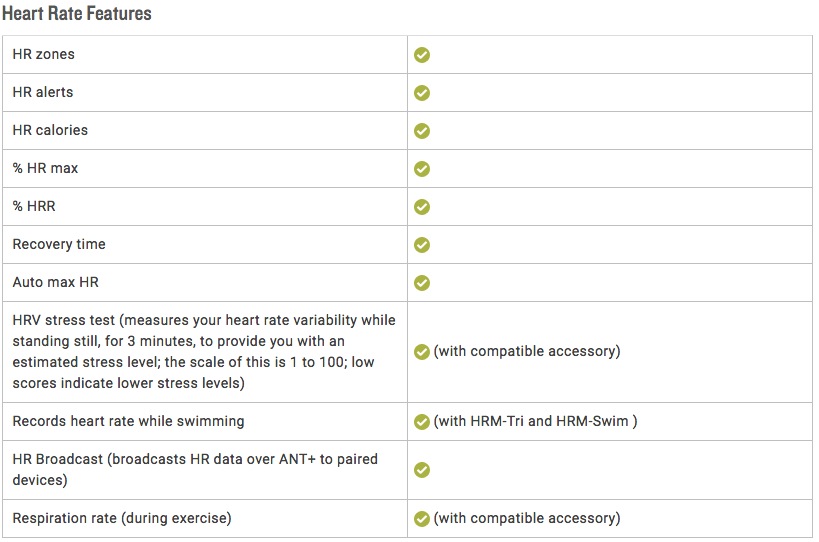Click the green checkmark for HR zones
The width and height of the screenshot is (819, 542).
point(422,55)
